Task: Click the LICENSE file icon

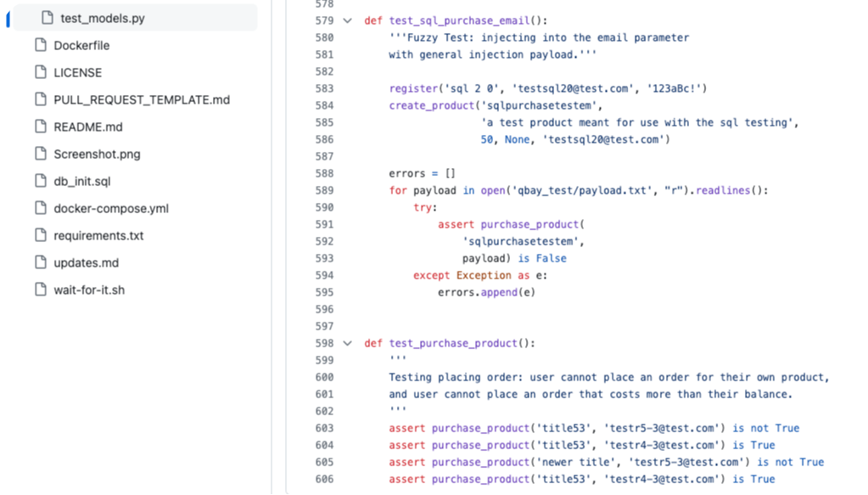Action: (x=39, y=72)
